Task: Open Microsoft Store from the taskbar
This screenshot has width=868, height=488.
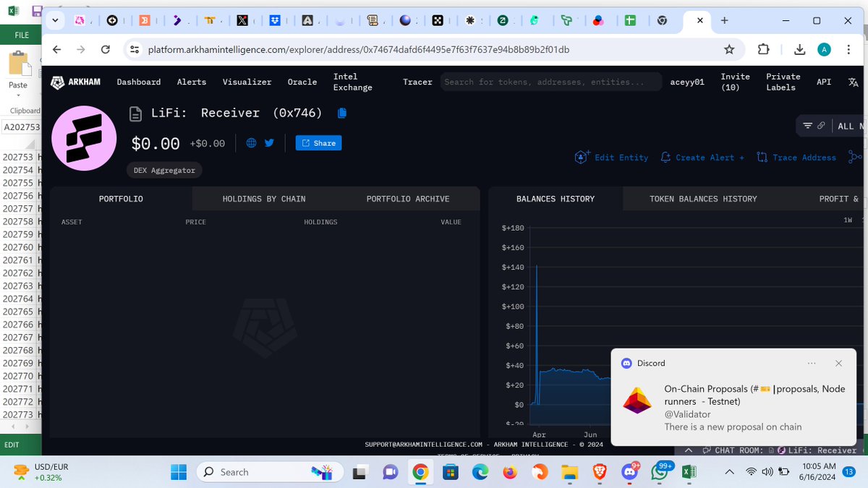Action: 450,472
